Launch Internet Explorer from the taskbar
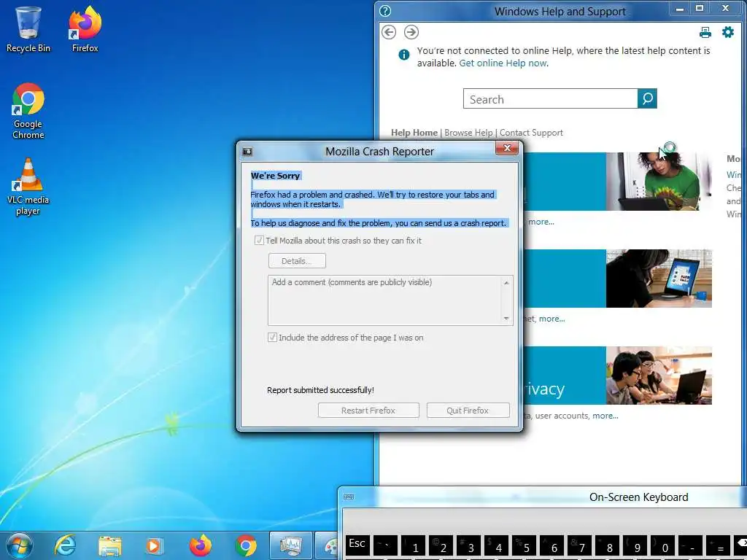Image resolution: width=747 pixels, height=560 pixels. tap(65, 545)
